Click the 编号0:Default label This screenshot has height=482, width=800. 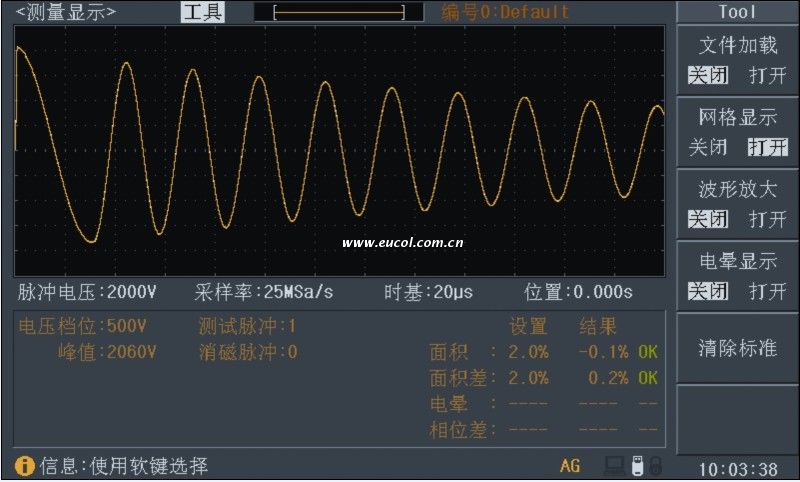[505, 12]
